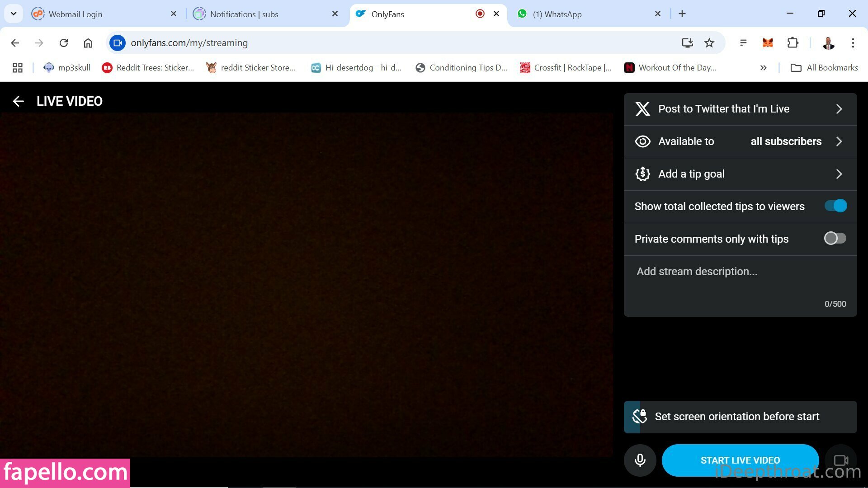Open the browser extensions puzzle icon
This screenshot has width=868, height=488.
pos(793,43)
